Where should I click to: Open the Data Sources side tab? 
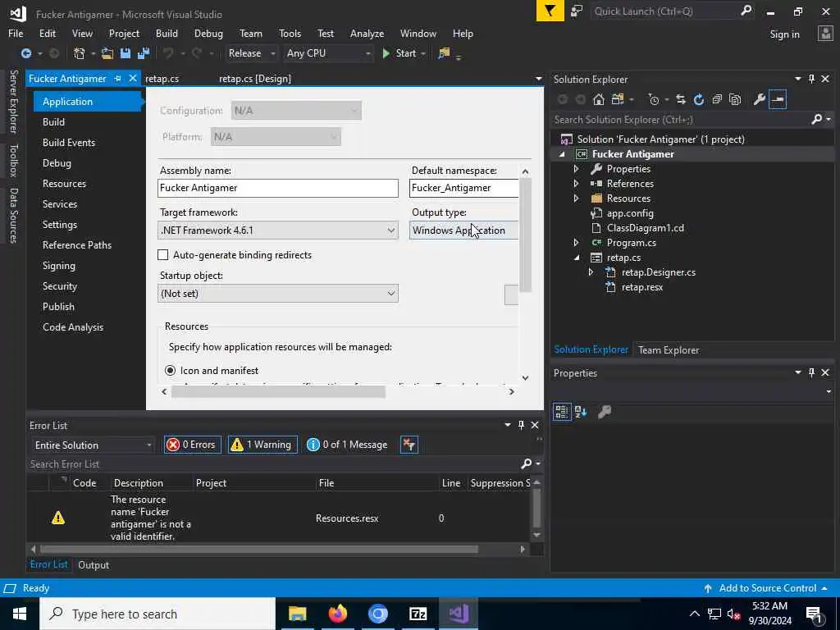point(14,216)
